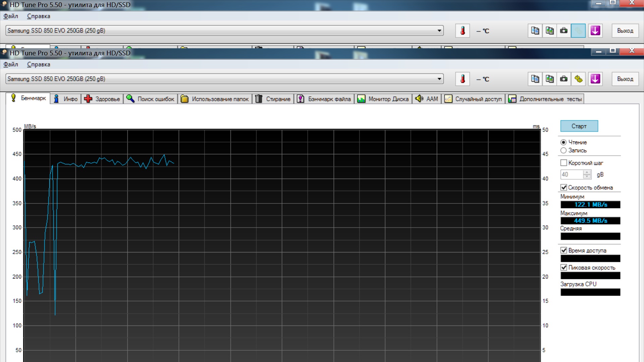644x362 pixels.
Task: Open the Здоровье health tab
Action: click(x=102, y=99)
